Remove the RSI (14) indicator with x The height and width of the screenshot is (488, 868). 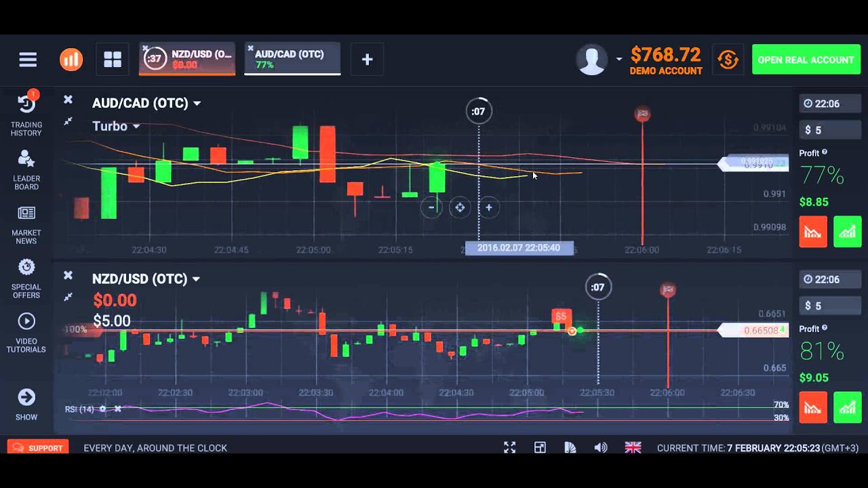(x=117, y=409)
